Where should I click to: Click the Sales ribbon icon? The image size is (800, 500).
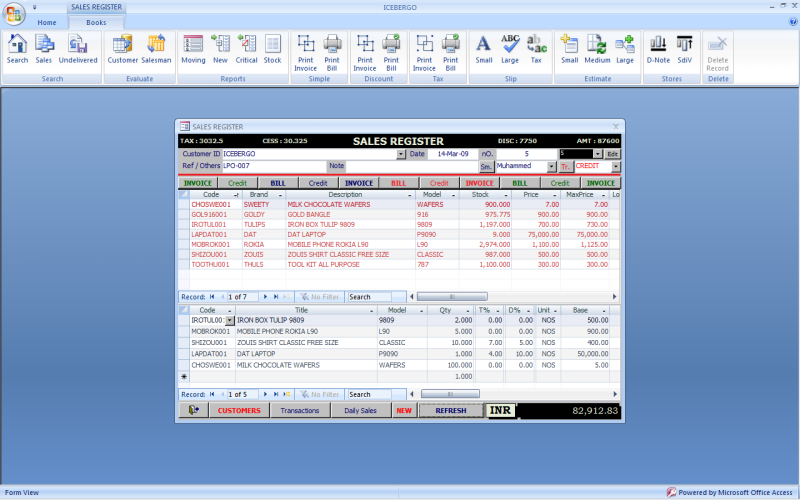(44, 49)
